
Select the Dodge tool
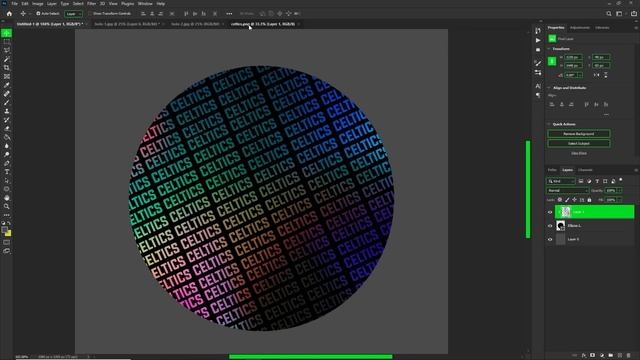click(x=7, y=154)
